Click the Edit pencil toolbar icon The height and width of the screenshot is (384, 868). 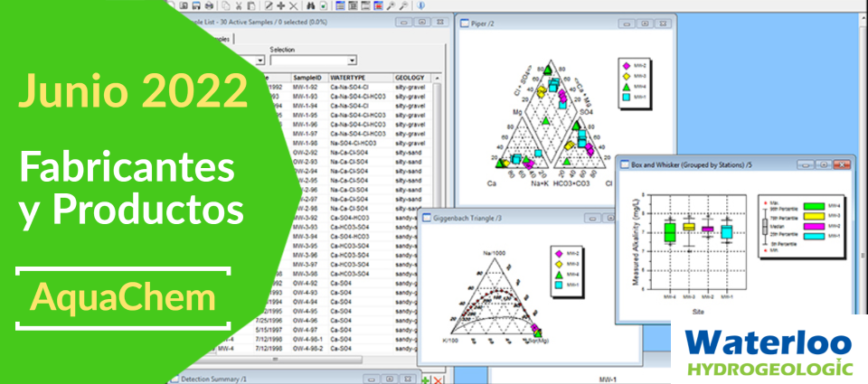point(269,5)
